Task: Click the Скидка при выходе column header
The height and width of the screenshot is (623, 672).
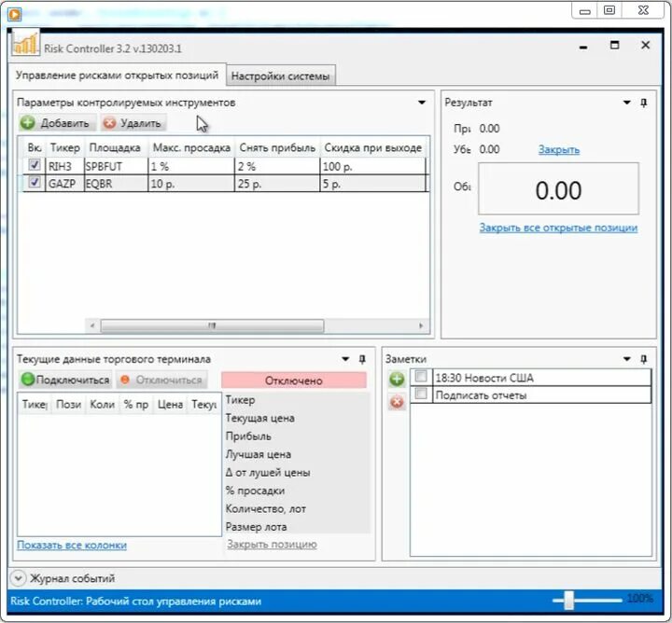Action: pyautogui.click(x=372, y=148)
